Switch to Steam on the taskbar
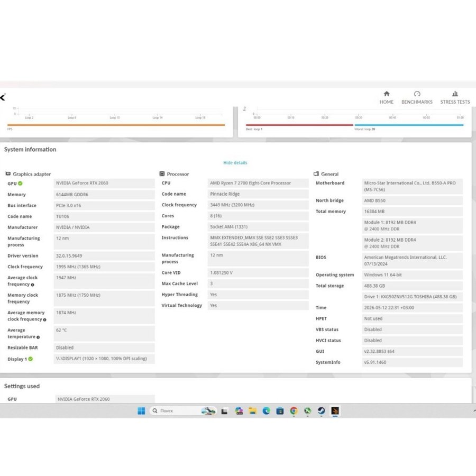Image resolution: width=476 pixels, height=476 pixels. click(321, 411)
